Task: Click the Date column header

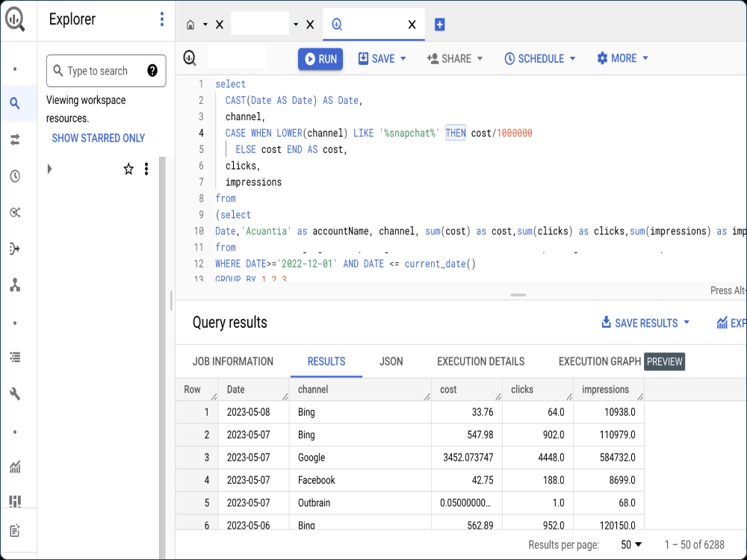Action: pos(254,390)
